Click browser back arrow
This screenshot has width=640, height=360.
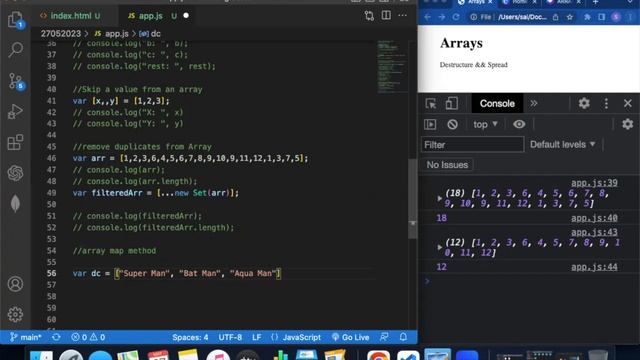point(427,17)
